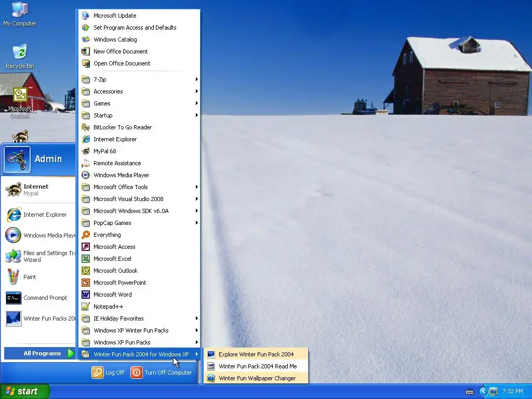Expand the Games folder
Viewport: 532px width, 399px height.
click(x=139, y=103)
